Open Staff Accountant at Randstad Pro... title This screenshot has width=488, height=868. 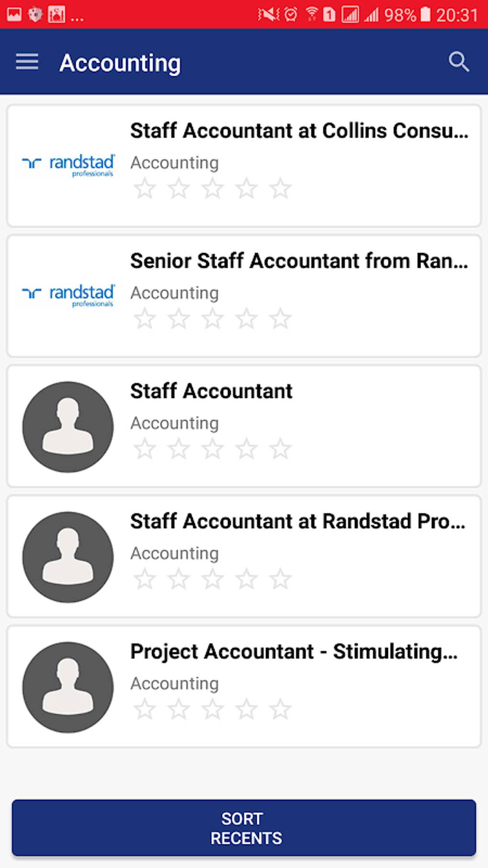[298, 521]
